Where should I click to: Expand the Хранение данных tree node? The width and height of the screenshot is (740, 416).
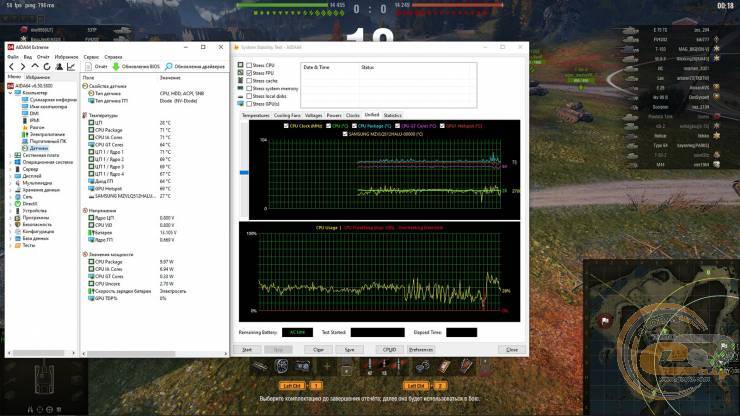pyautogui.click(x=10, y=190)
